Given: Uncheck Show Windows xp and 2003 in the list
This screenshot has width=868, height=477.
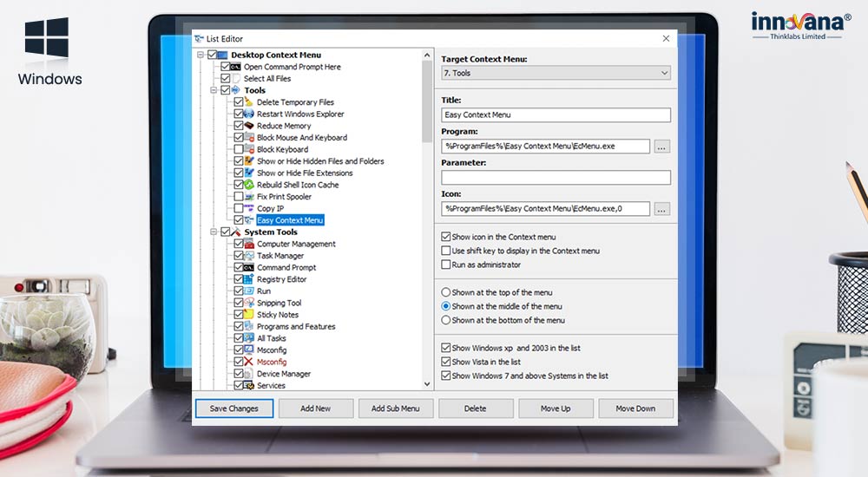Looking at the screenshot, I should coord(445,348).
